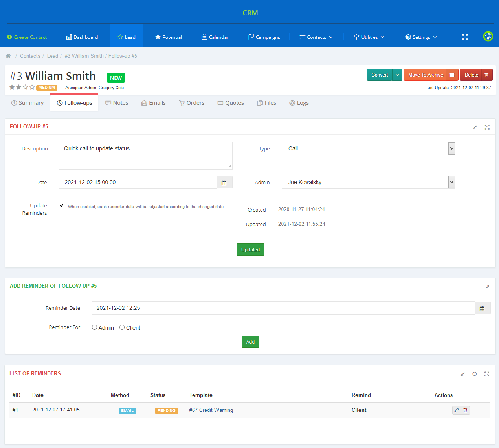The height and width of the screenshot is (448, 499).
Task: Expand the Convert button dropdown arrow
Action: tap(397, 75)
